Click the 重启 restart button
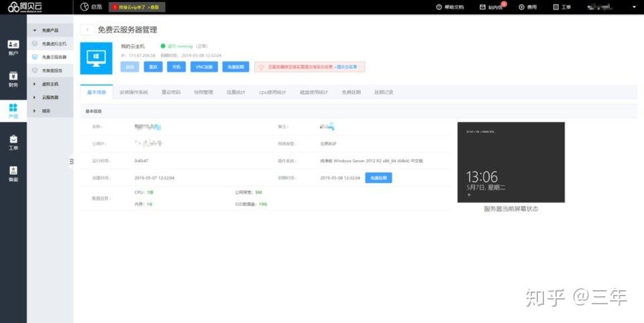 pyautogui.click(x=153, y=67)
